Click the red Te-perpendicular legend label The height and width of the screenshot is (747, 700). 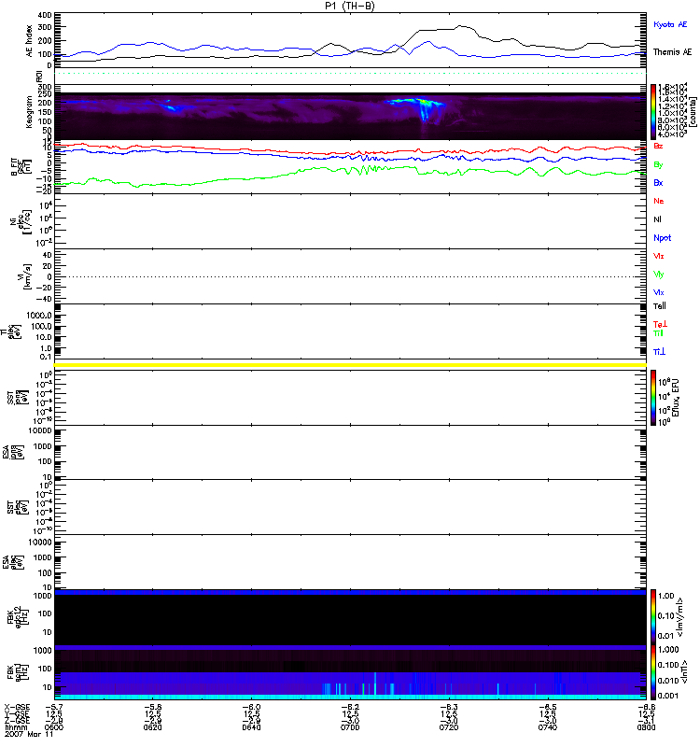[x=660, y=324]
